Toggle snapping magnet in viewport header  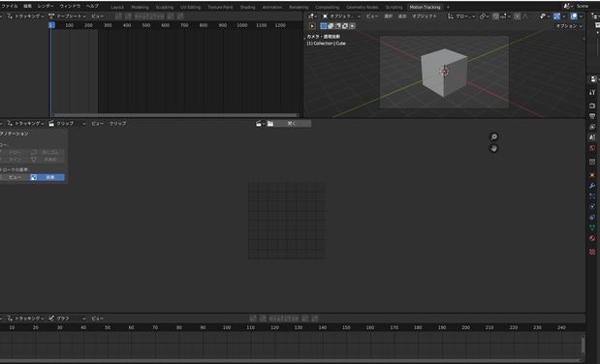tap(496, 16)
